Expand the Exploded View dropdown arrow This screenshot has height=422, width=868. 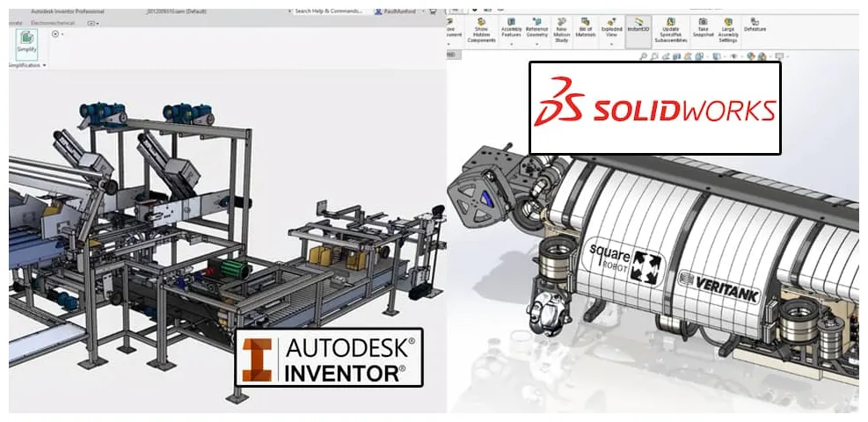pyautogui.click(x=611, y=43)
